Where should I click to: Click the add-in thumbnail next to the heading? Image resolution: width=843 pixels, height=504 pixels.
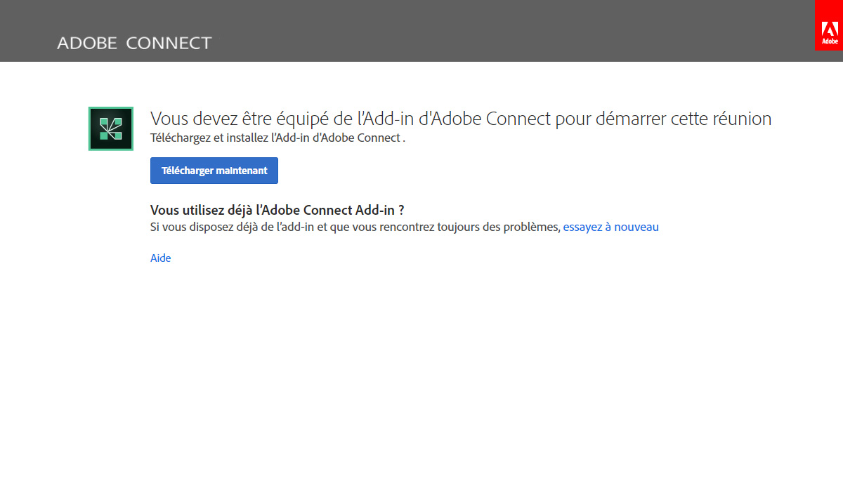coord(110,128)
